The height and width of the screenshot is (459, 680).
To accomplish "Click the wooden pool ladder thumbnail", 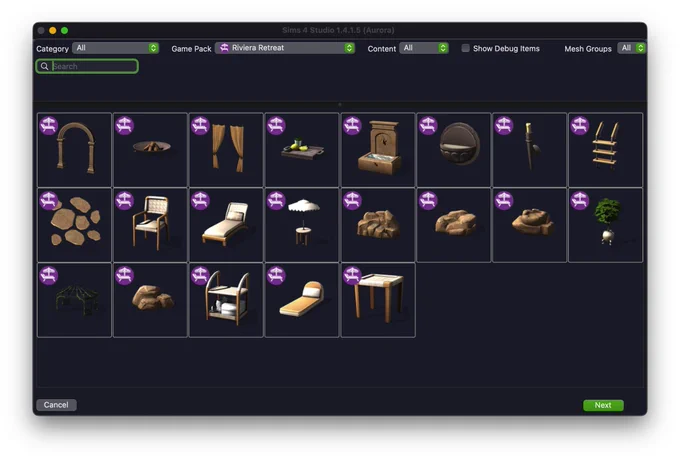I will (605, 150).
